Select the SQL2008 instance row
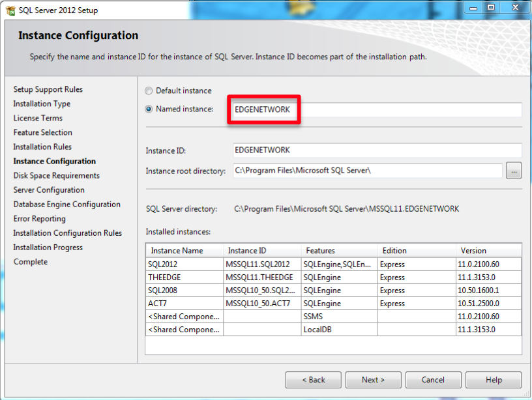This screenshot has height=400, width=532. point(334,291)
